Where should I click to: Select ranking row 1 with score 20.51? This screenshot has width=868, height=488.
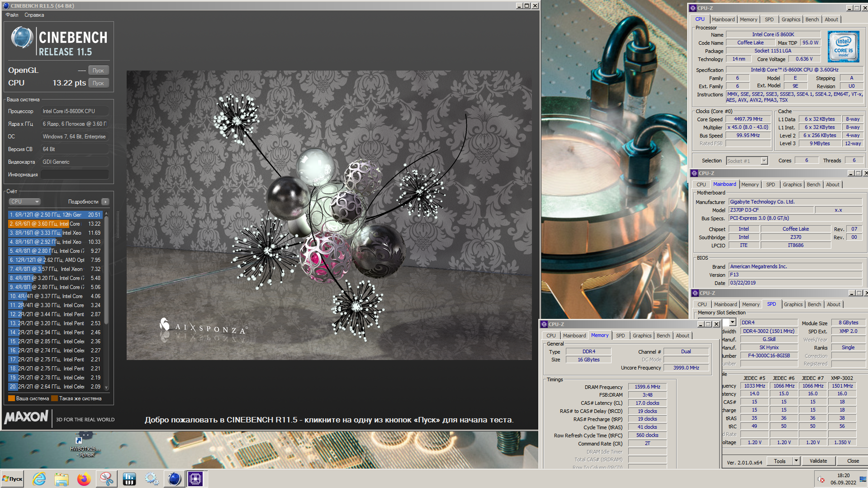pos(56,215)
